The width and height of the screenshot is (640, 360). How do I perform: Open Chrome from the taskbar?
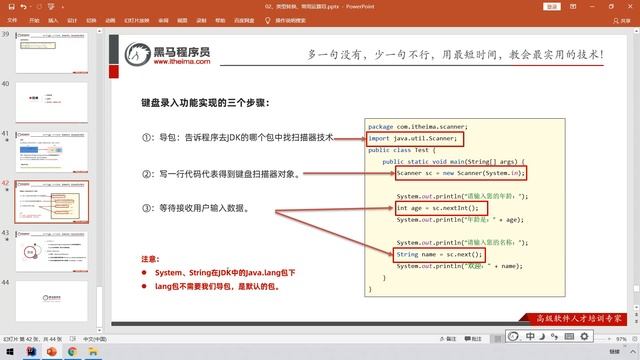tap(72, 351)
